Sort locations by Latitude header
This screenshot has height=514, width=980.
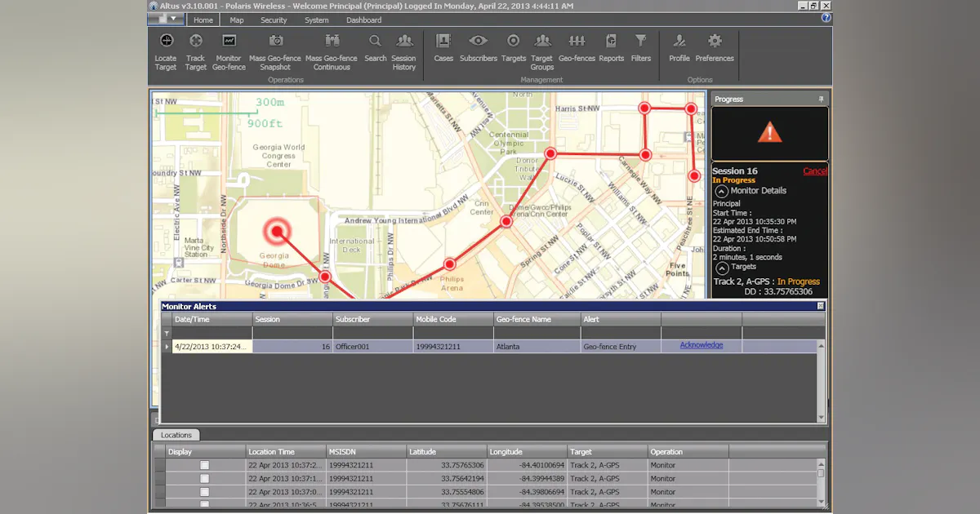(447, 452)
